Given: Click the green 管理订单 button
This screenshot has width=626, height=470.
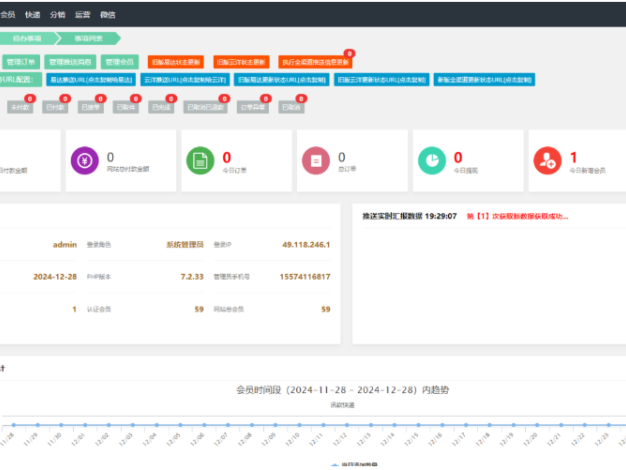Looking at the screenshot, I should pyautogui.click(x=19, y=61).
